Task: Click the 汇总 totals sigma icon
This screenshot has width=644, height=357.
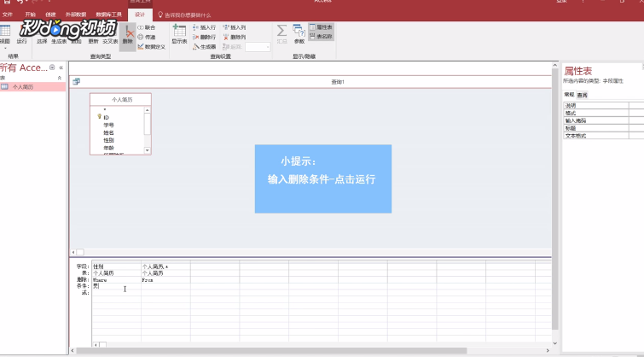Action: click(281, 31)
